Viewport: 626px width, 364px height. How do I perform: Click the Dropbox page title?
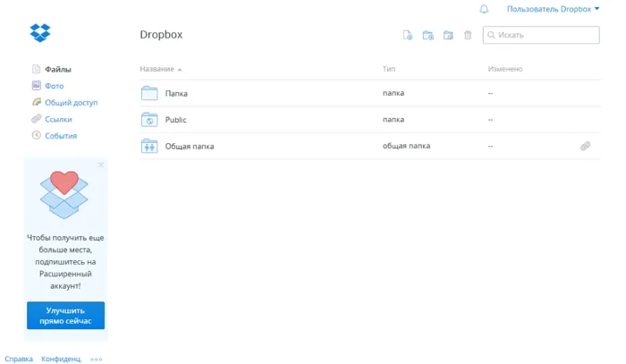[161, 35]
